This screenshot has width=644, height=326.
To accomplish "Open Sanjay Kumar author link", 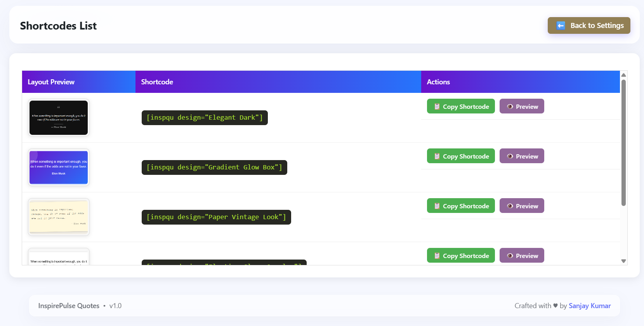I will point(589,306).
